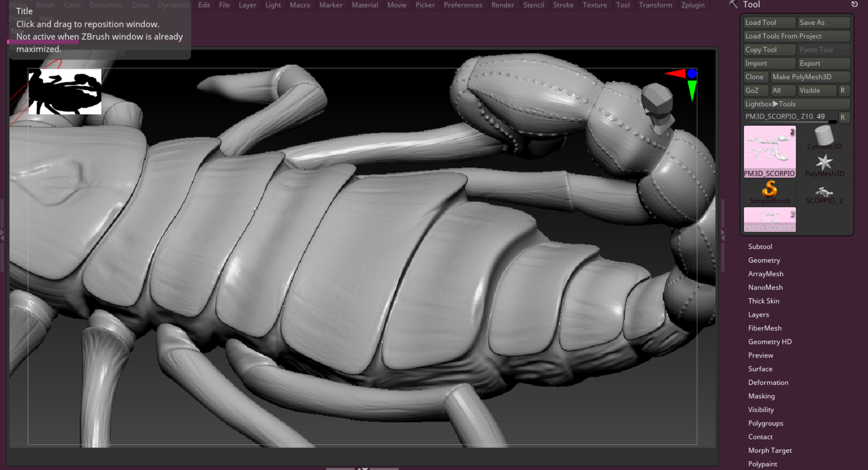Open the Edit menu
This screenshot has width=868, height=470.
[x=204, y=5]
